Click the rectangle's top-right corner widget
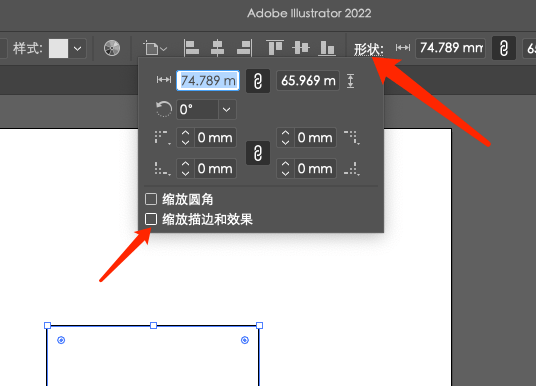The width and height of the screenshot is (536, 386). click(x=245, y=340)
